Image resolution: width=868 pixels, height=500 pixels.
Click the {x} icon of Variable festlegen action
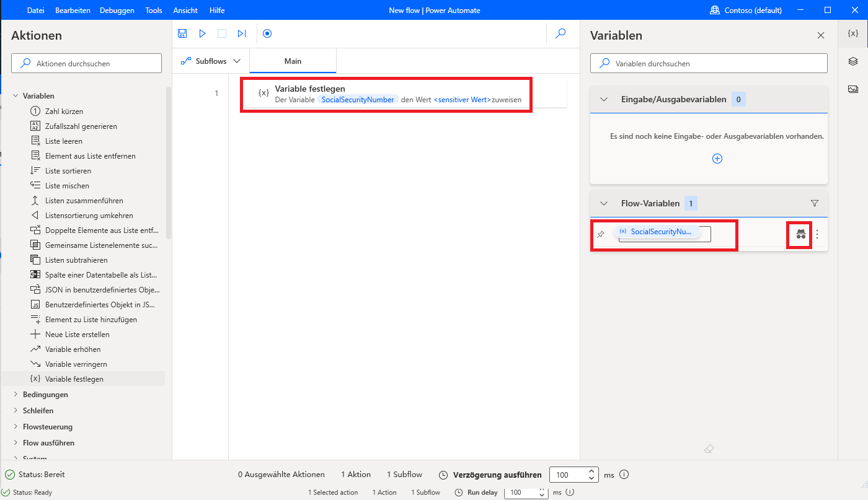(263, 93)
